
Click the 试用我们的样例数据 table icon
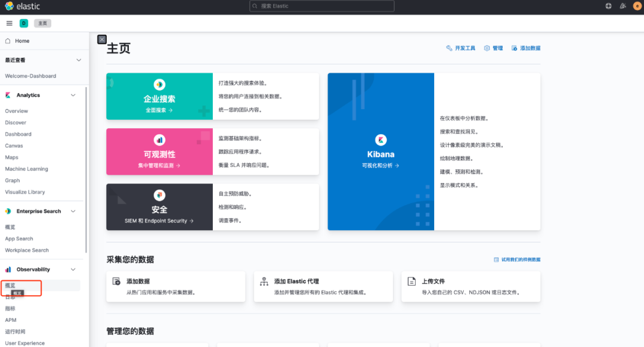[x=496, y=259]
